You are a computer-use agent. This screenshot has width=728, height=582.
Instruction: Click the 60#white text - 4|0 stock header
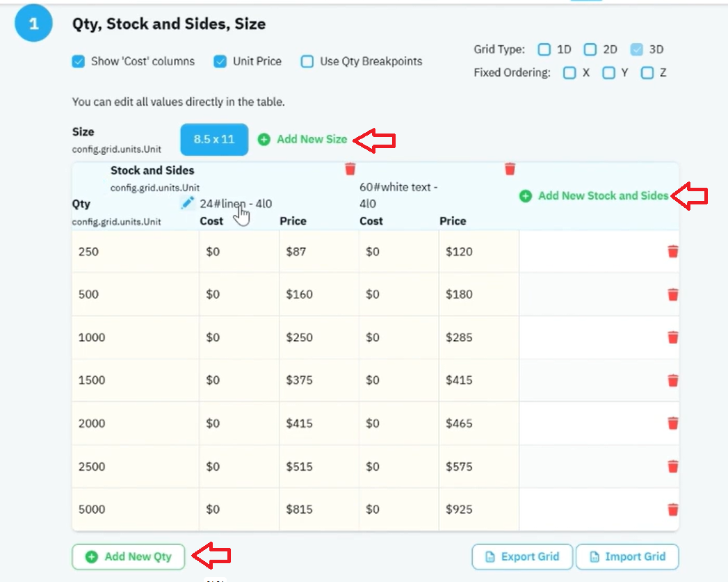pyautogui.click(x=398, y=195)
